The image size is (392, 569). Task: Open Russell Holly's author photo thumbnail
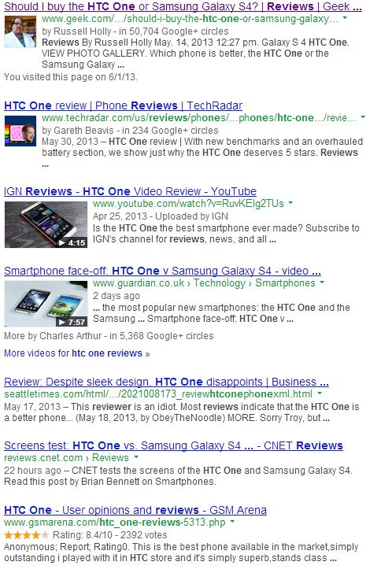pyautogui.click(x=20, y=32)
